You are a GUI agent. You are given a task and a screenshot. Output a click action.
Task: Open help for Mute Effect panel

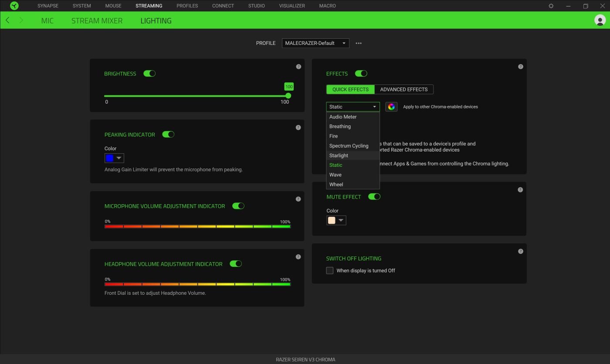521,190
